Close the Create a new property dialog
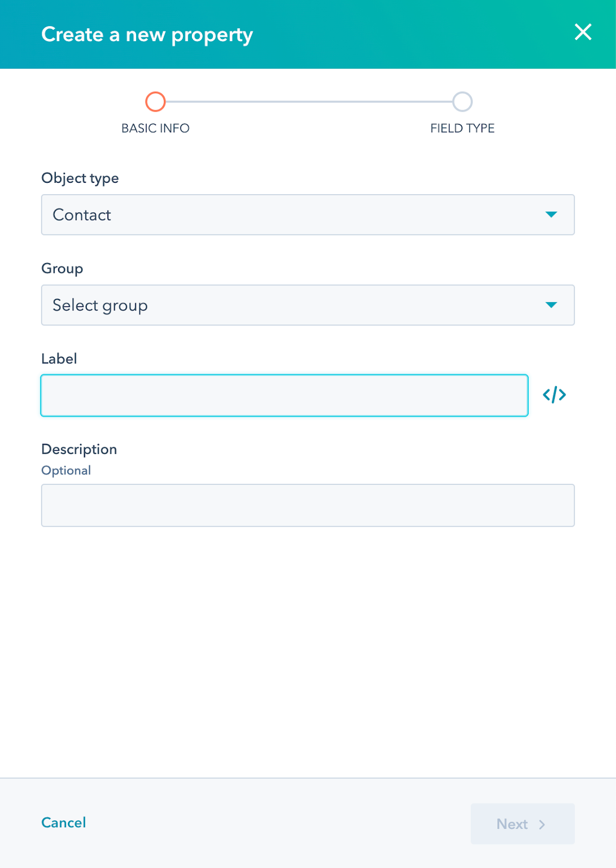Image resolution: width=616 pixels, height=868 pixels. pos(583,33)
